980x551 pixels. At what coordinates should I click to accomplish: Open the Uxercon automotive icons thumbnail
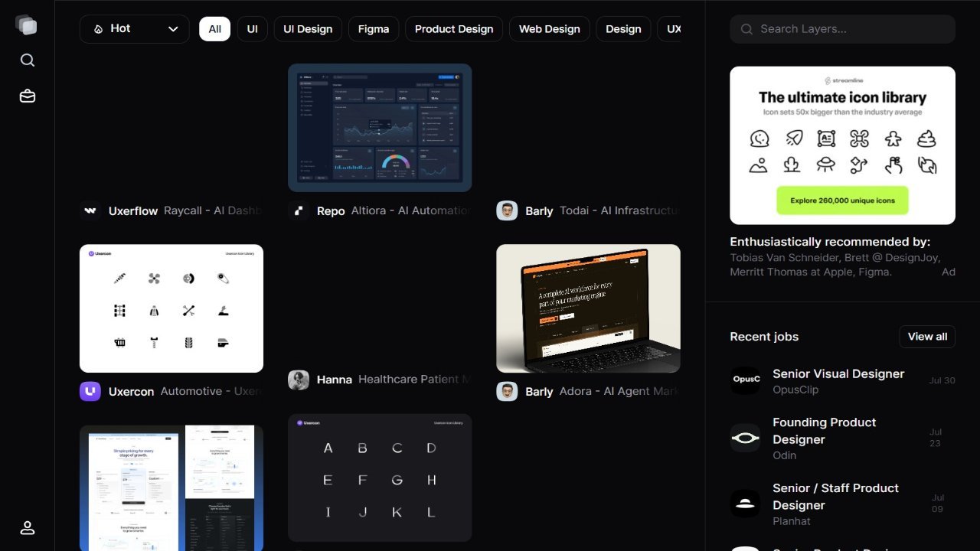point(171,308)
